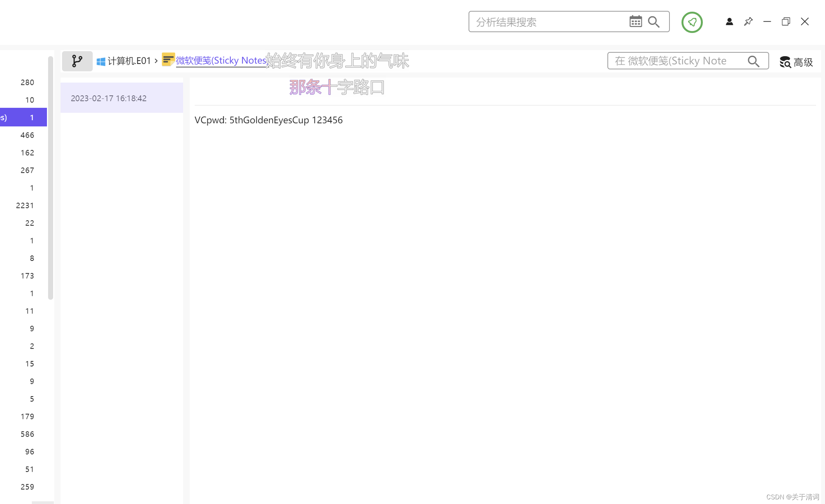
Task: Open advanced search (高级)
Action: [796, 62]
